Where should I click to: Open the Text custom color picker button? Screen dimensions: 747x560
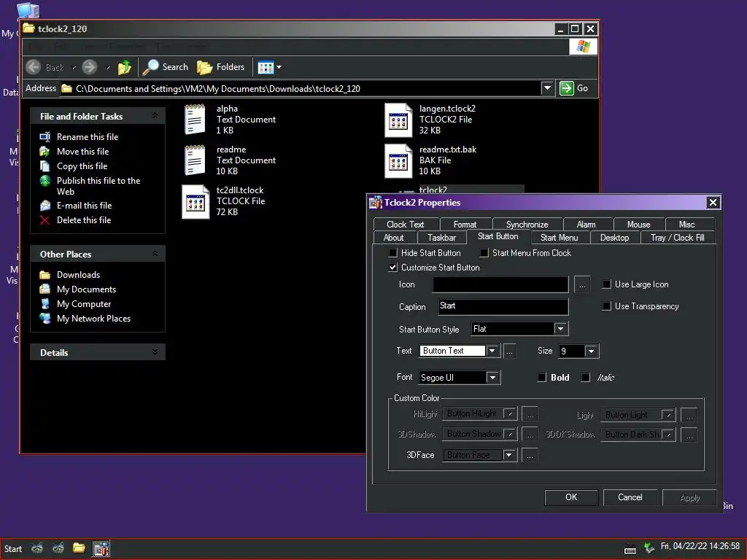click(509, 351)
